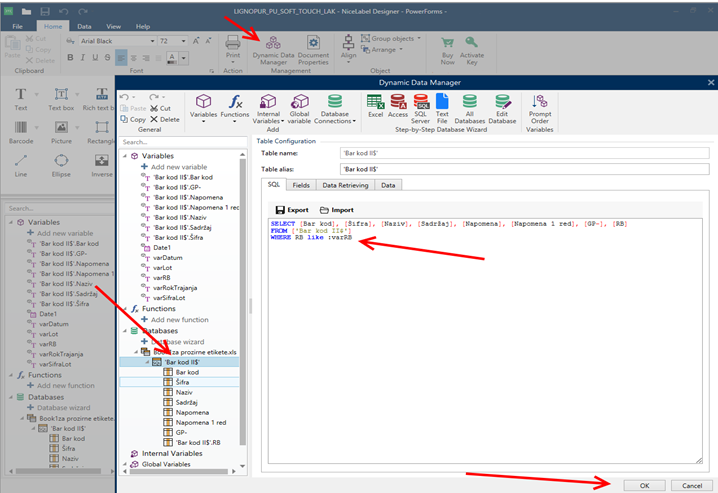Click the Align object icon
The width and height of the screenshot is (718, 493).
tap(348, 48)
